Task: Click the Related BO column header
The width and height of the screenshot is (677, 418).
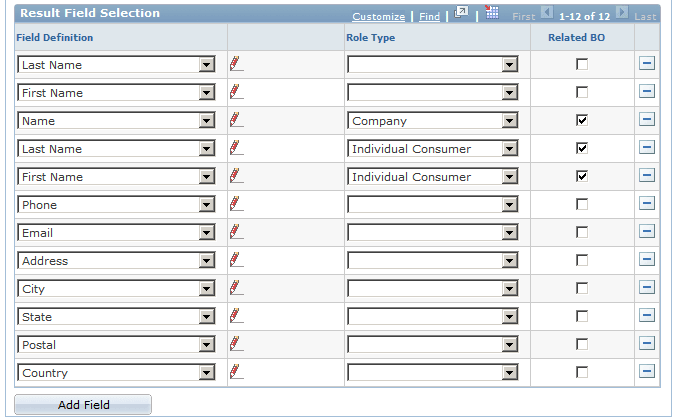Action: 576,38
